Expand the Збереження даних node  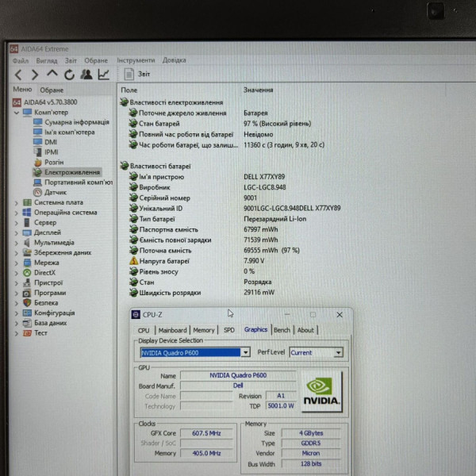coord(17,253)
